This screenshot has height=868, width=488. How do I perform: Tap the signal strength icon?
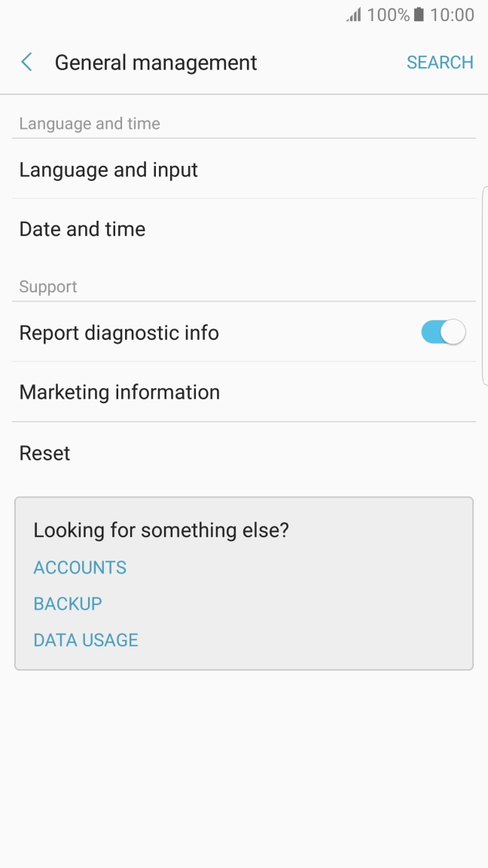coord(354,15)
